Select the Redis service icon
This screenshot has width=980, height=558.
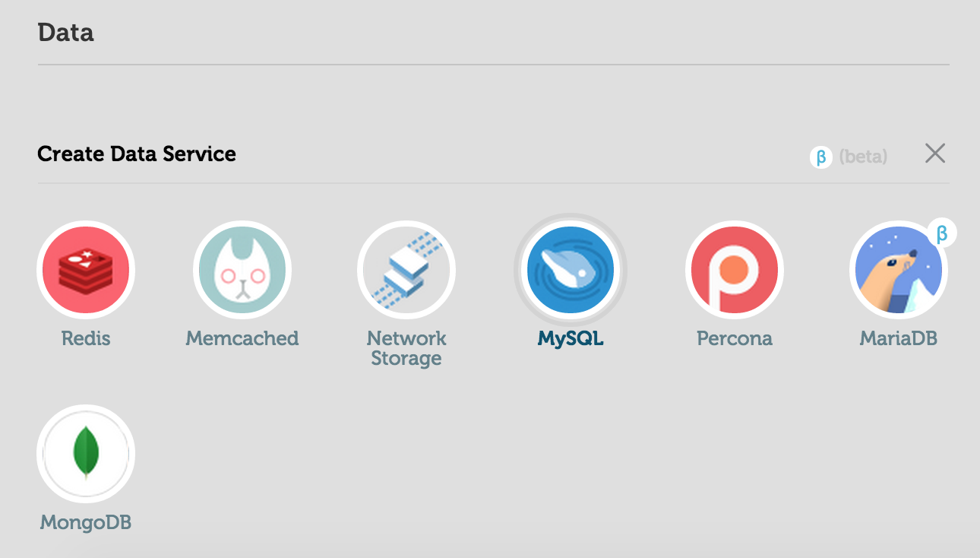[86, 270]
